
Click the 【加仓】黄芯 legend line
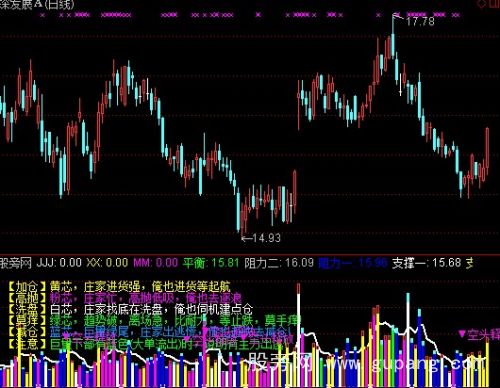coord(119,286)
